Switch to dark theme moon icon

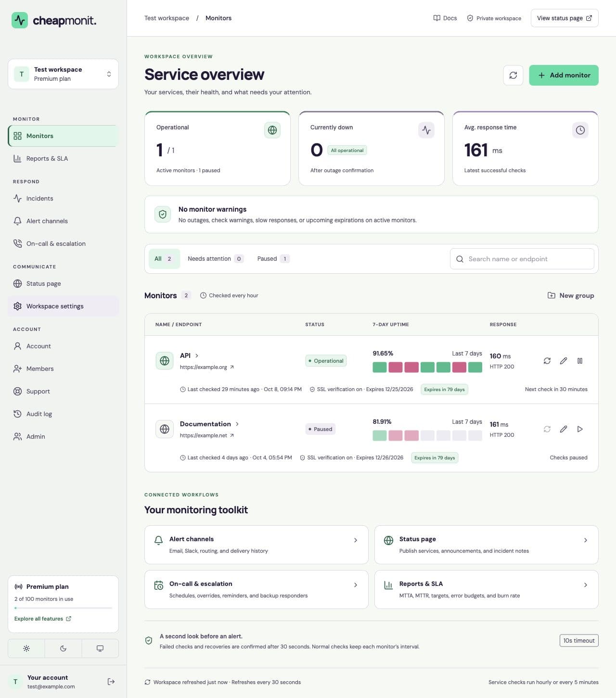pyautogui.click(x=63, y=648)
